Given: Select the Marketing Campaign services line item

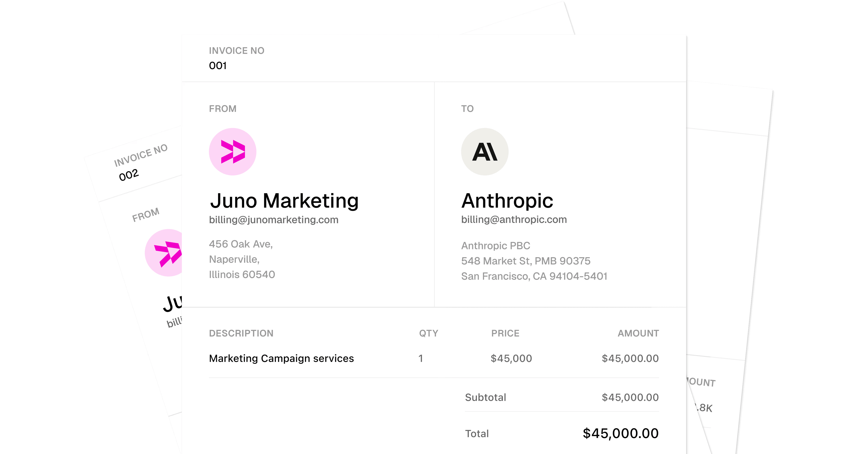Looking at the screenshot, I should [281, 358].
